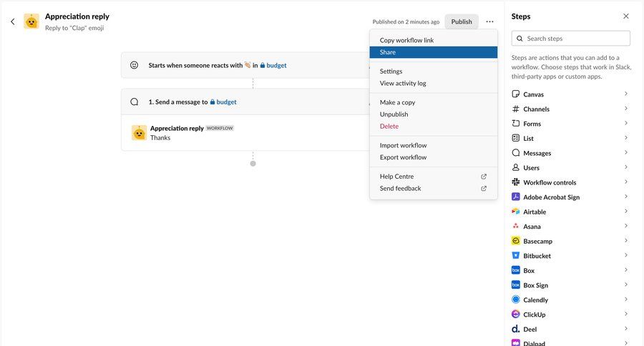Click the Thanks message preview text

160,138
